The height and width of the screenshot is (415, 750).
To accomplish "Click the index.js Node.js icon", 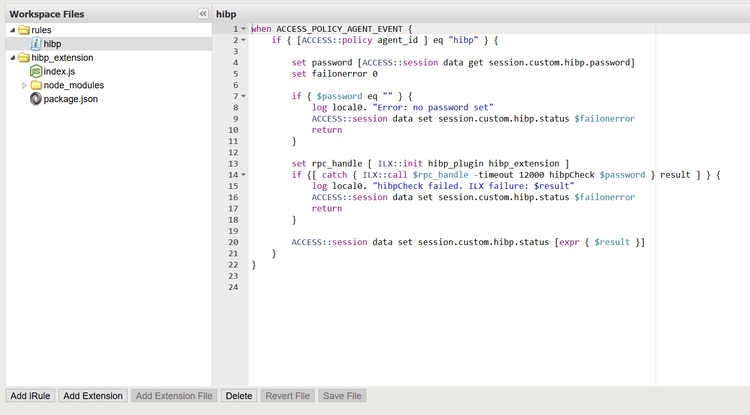I will point(35,72).
